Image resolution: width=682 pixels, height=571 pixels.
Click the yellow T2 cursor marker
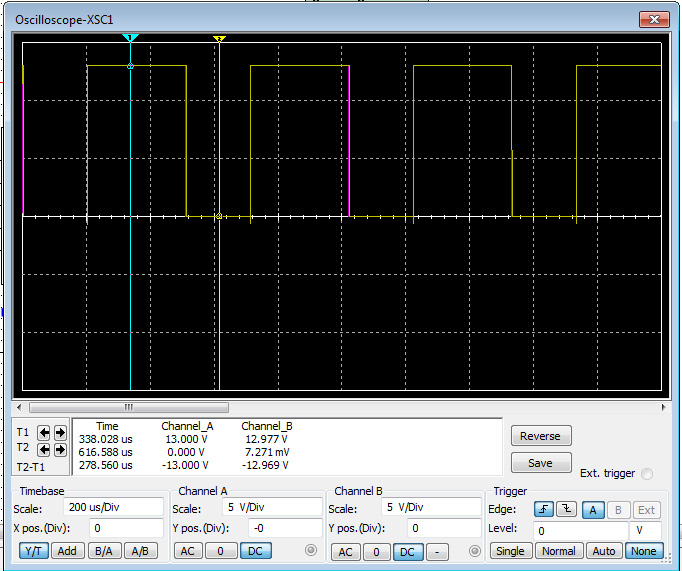pyautogui.click(x=219, y=39)
